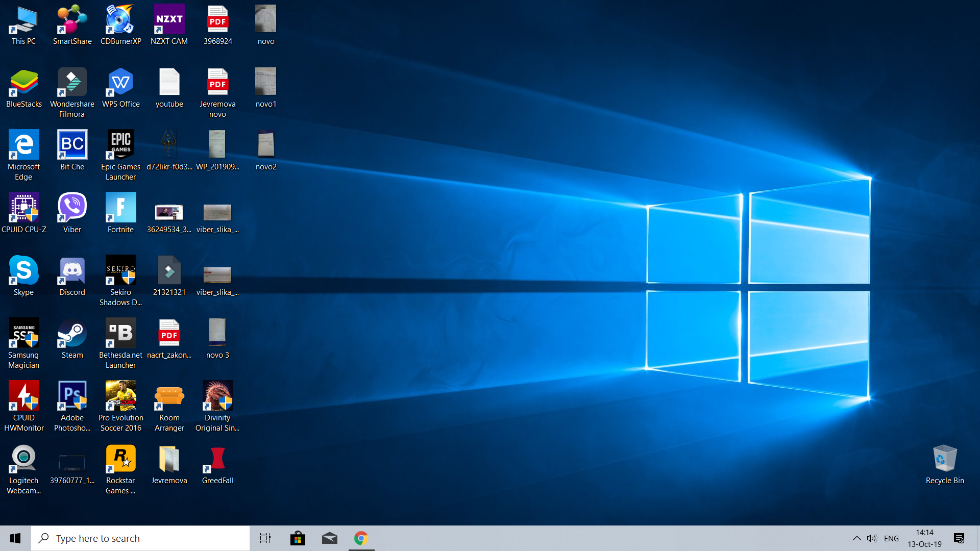980x551 pixels.
Task: Select the Jevremova novo PDF file
Action: click(x=217, y=93)
